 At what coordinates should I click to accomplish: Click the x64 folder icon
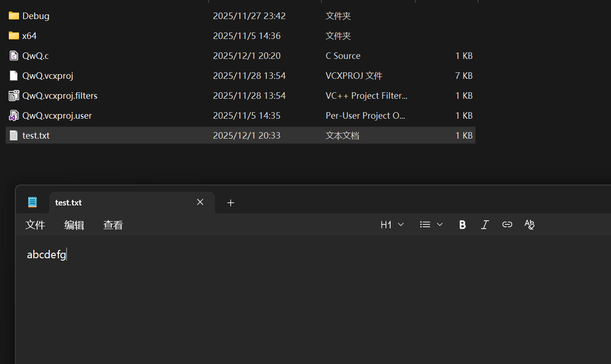14,36
